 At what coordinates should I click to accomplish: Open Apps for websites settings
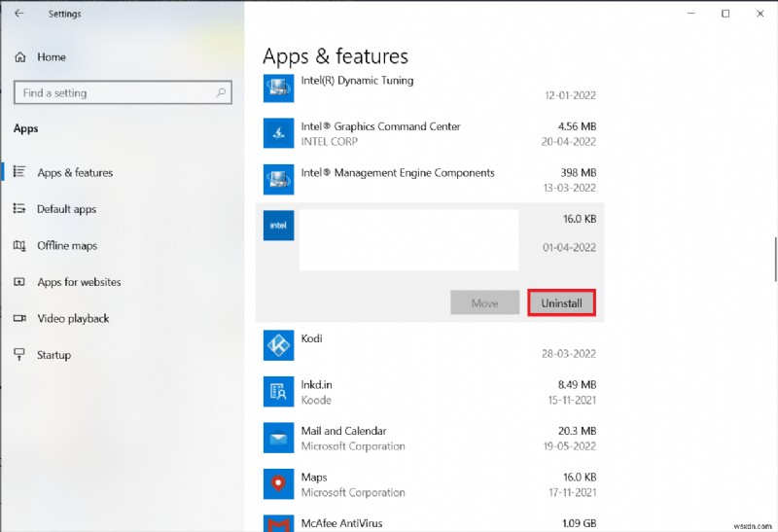click(79, 282)
